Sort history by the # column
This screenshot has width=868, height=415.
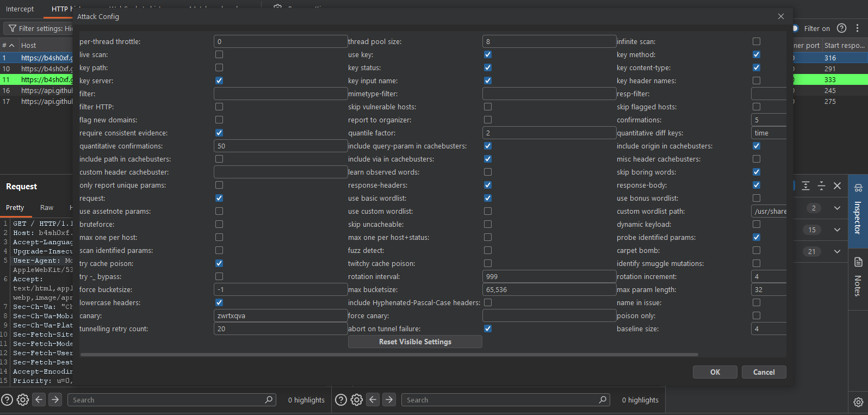pos(8,45)
